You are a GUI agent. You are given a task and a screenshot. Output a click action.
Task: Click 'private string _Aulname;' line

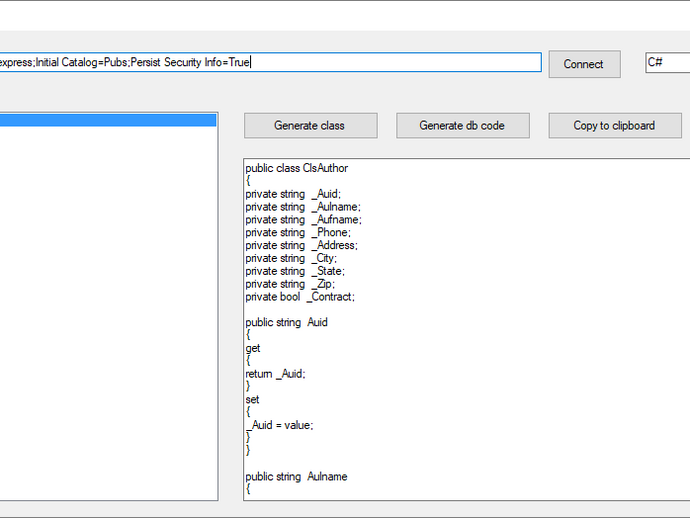click(x=303, y=207)
